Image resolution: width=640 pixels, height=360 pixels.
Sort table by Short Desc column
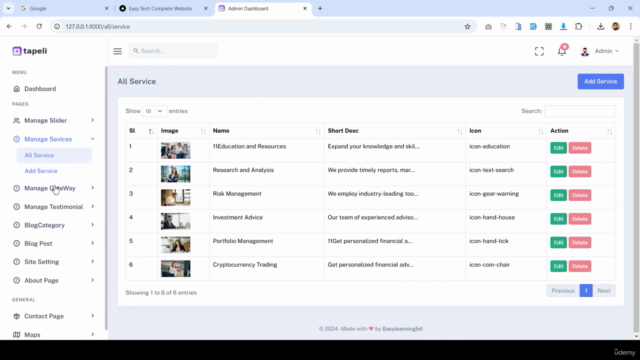tap(395, 131)
